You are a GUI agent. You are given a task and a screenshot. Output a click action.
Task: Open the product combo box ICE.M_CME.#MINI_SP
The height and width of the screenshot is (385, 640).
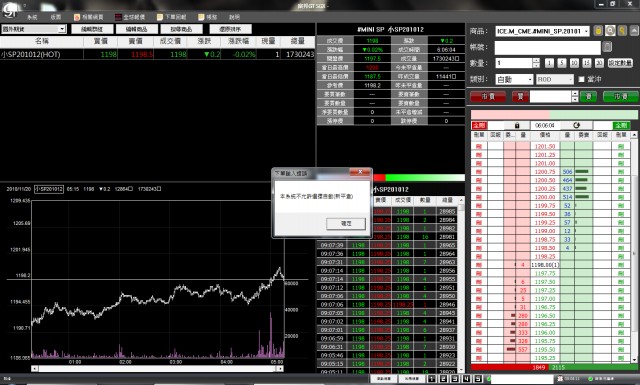(x=542, y=31)
